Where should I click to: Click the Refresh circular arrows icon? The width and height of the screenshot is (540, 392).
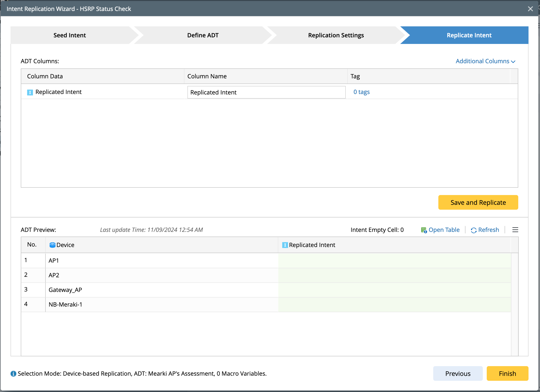tap(474, 230)
